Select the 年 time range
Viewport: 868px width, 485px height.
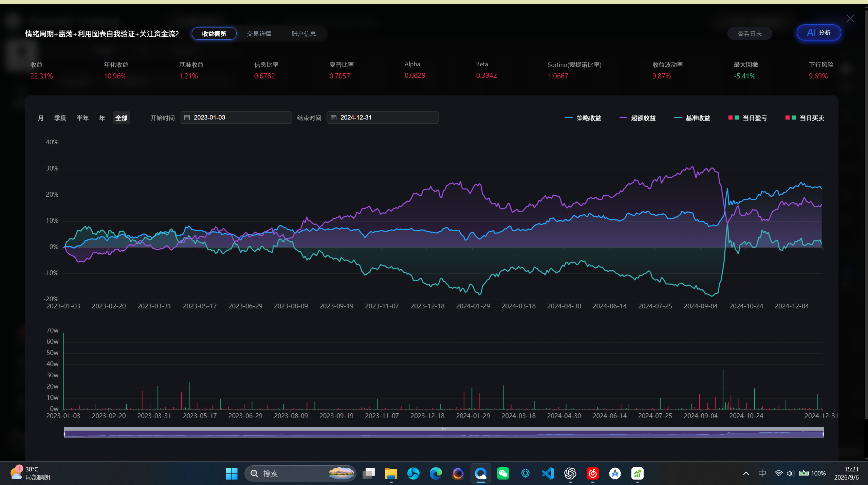click(102, 118)
